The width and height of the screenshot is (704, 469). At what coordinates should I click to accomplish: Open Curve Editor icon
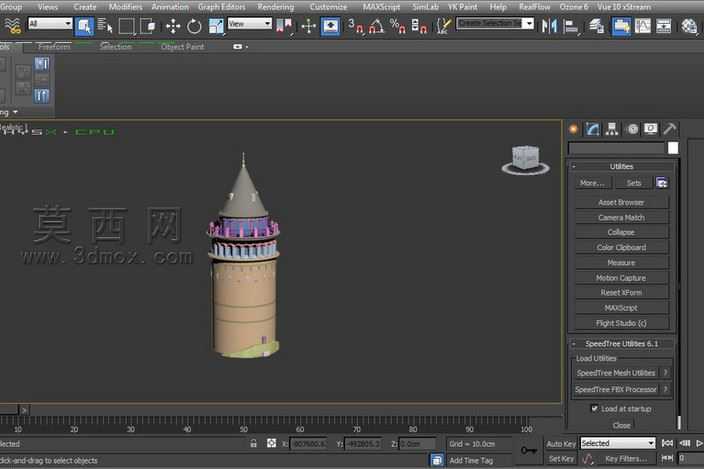coord(642,26)
